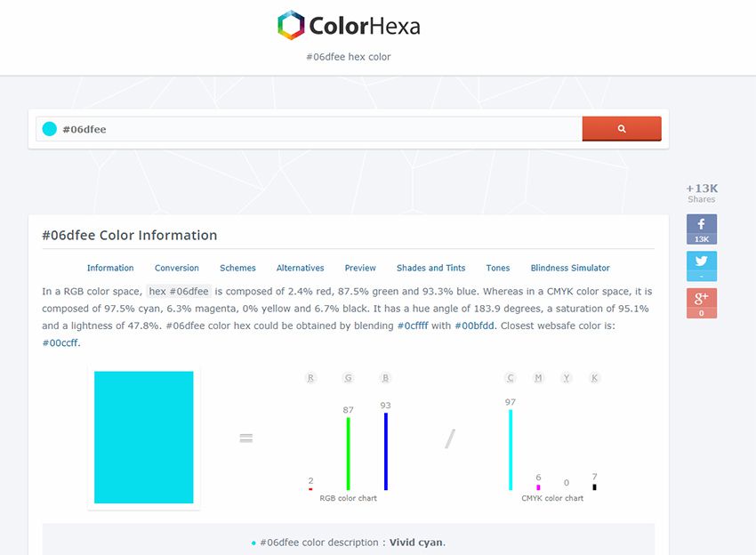Click the ColorHexa hexagon logo
This screenshot has height=555, width=756.
(291, 25)
